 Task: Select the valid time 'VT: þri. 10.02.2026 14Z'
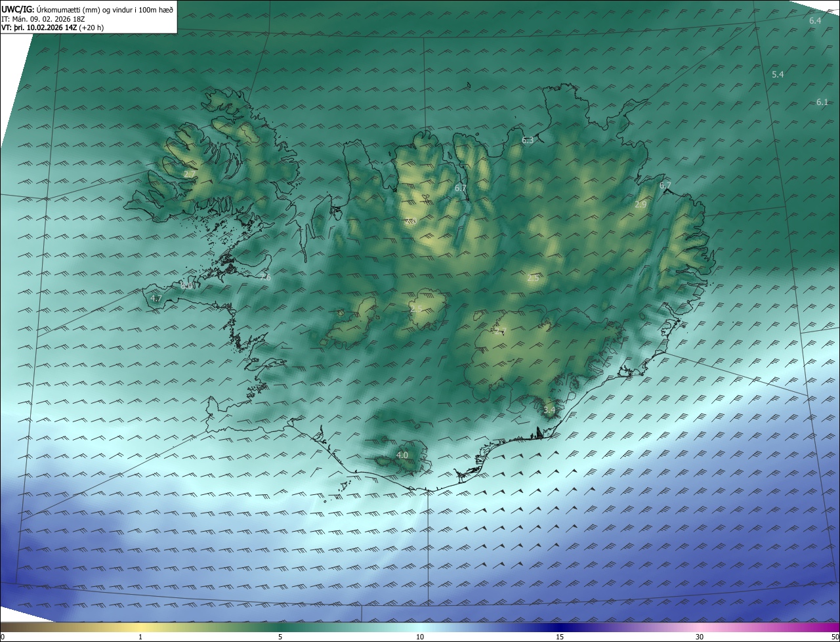pos(39,28)
